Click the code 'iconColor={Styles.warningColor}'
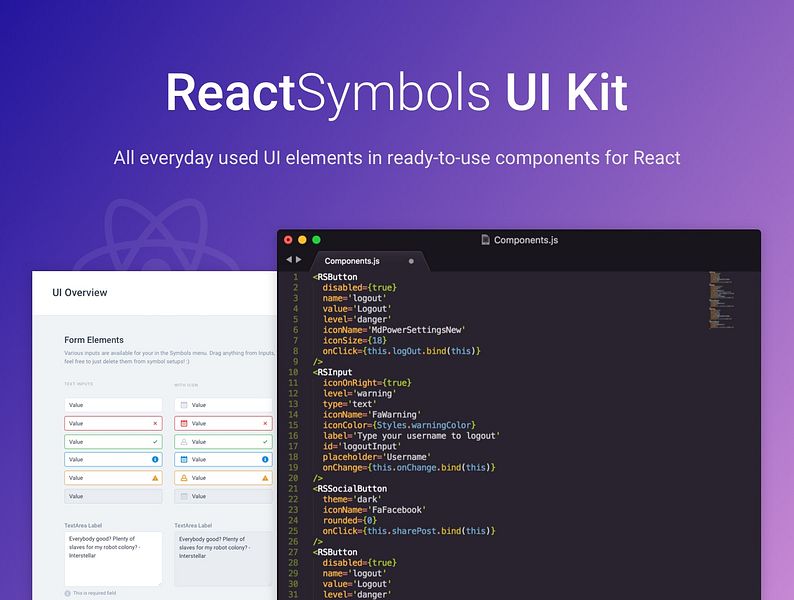This screenshot has height=600, width=794. click(x=399, y=425)
